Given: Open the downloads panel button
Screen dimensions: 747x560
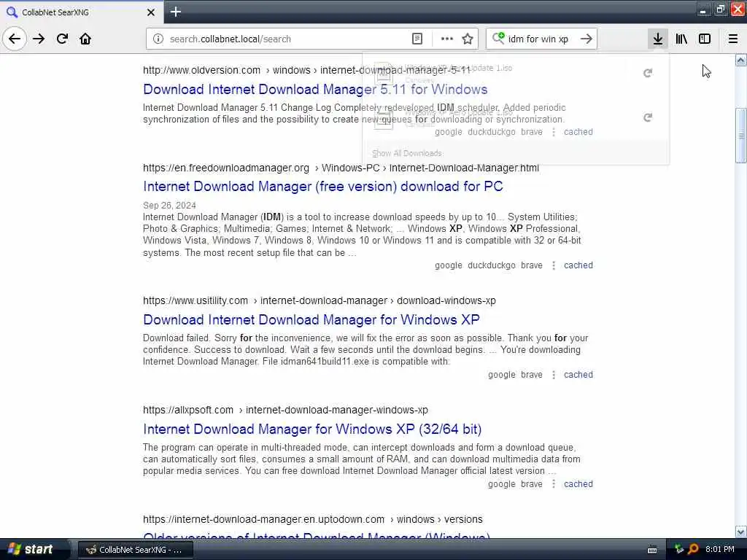Looking at the screenshot, I should [658, 39].
